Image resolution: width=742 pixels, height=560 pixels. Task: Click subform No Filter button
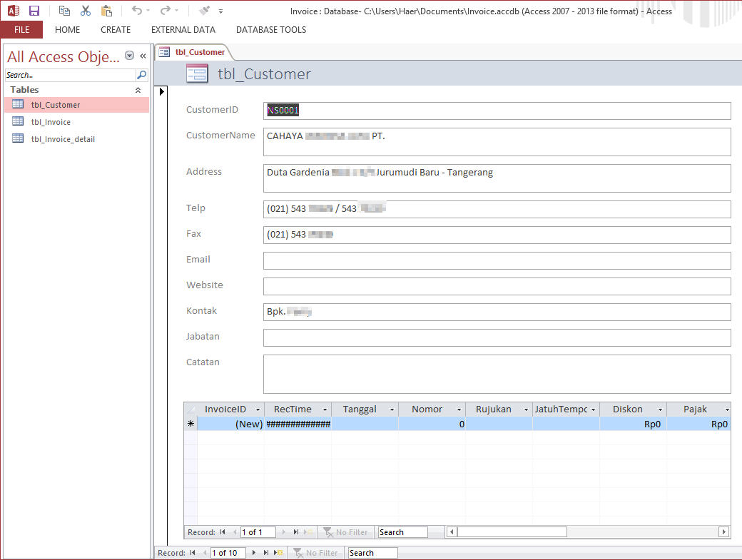tap(345, 532)
